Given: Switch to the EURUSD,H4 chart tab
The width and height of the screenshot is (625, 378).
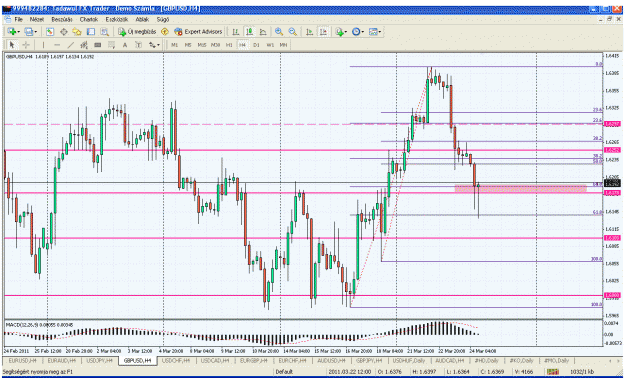Looking at the screenshot, I should 22,360.
